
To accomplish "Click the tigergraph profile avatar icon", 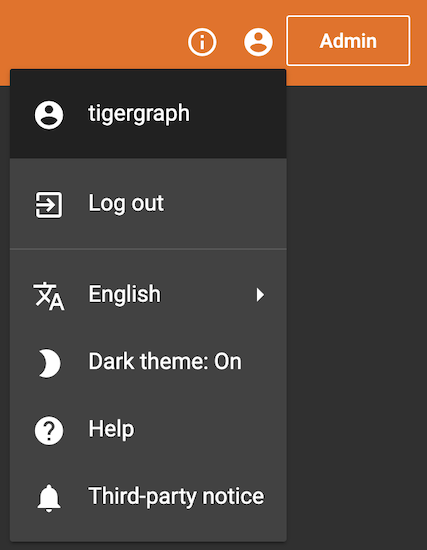I will (x=49, y=115).
